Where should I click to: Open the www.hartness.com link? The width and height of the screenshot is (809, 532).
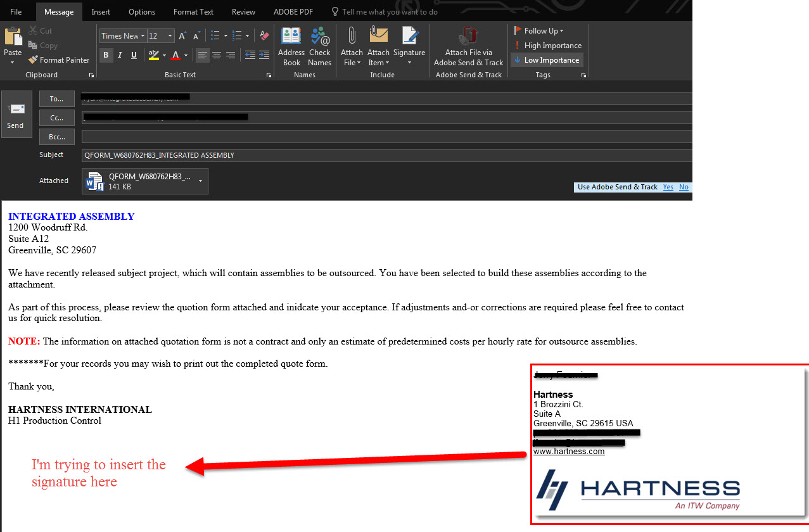pyautogui.click(x=569, y=452)
